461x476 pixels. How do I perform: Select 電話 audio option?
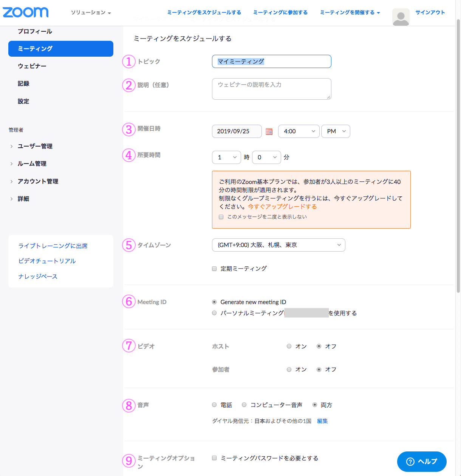coord(214,405)
